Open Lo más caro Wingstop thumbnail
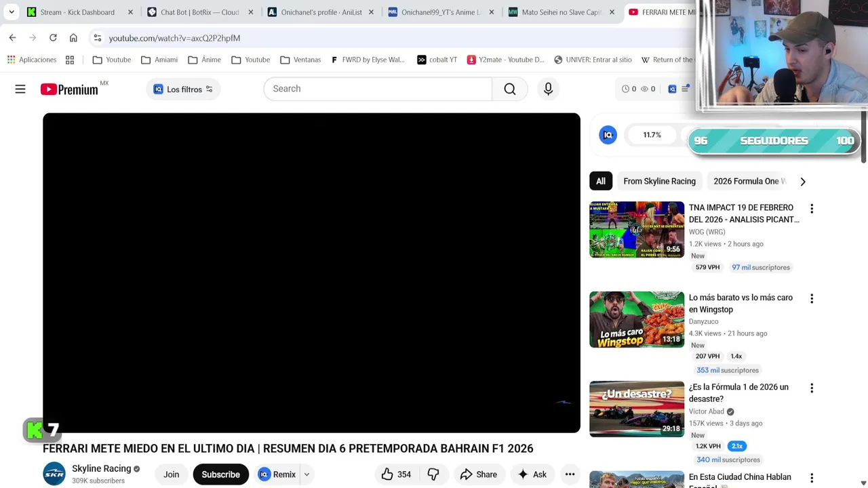The width and height of the screenshot is (868, 488). click(x=637, y=319)
